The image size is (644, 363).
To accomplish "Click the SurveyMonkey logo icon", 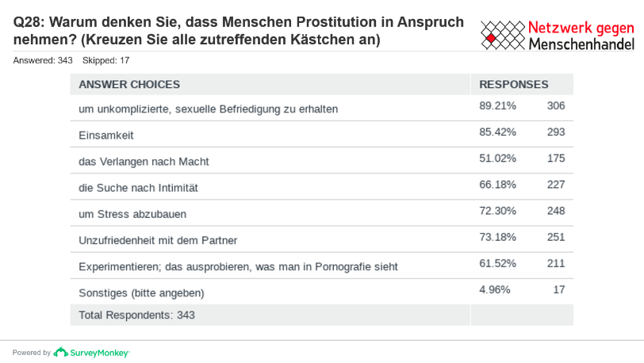I will (x=60, y=352).
